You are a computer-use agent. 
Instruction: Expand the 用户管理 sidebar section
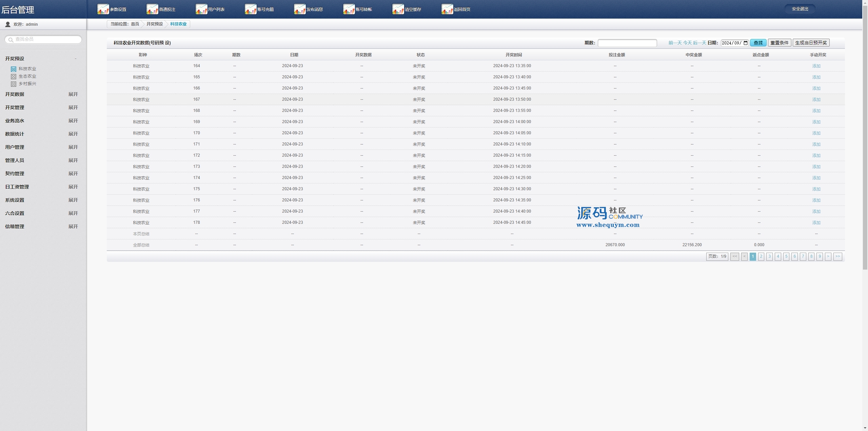pyautogui.click(x=73, y=147)
